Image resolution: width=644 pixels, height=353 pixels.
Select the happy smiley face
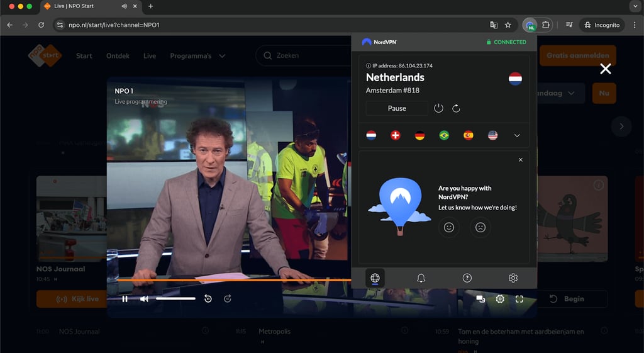pyautogui.click(x=449, y=227)
